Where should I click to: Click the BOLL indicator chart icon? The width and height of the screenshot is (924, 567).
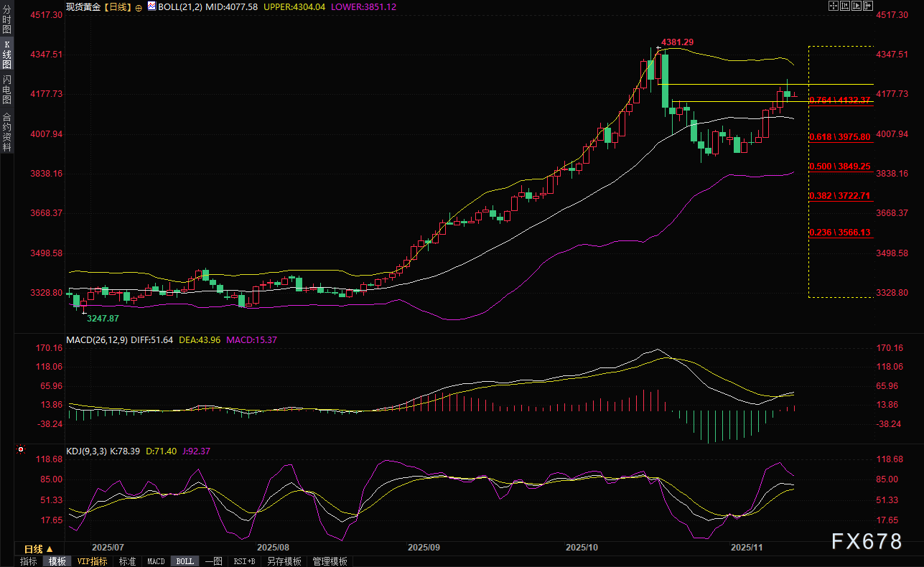point(151,6)
